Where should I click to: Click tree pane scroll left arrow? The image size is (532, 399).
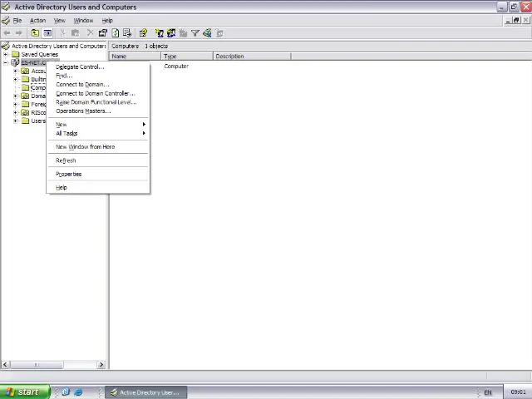[5, 365]
